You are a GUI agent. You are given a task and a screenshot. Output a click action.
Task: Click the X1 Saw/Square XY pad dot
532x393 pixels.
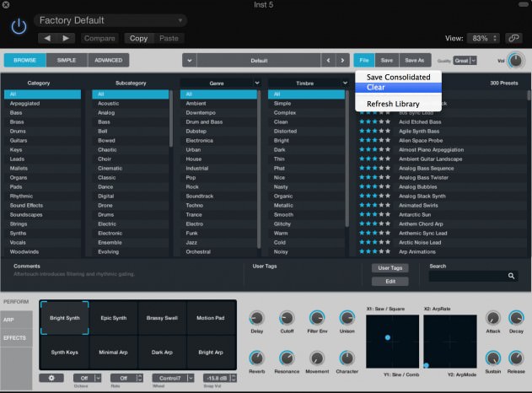click(388, 337)
